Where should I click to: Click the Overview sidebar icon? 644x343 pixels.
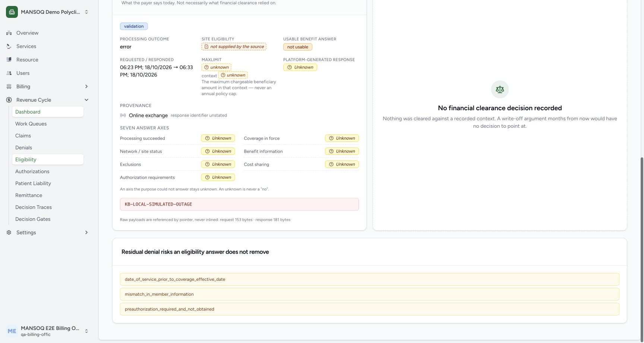9,33
